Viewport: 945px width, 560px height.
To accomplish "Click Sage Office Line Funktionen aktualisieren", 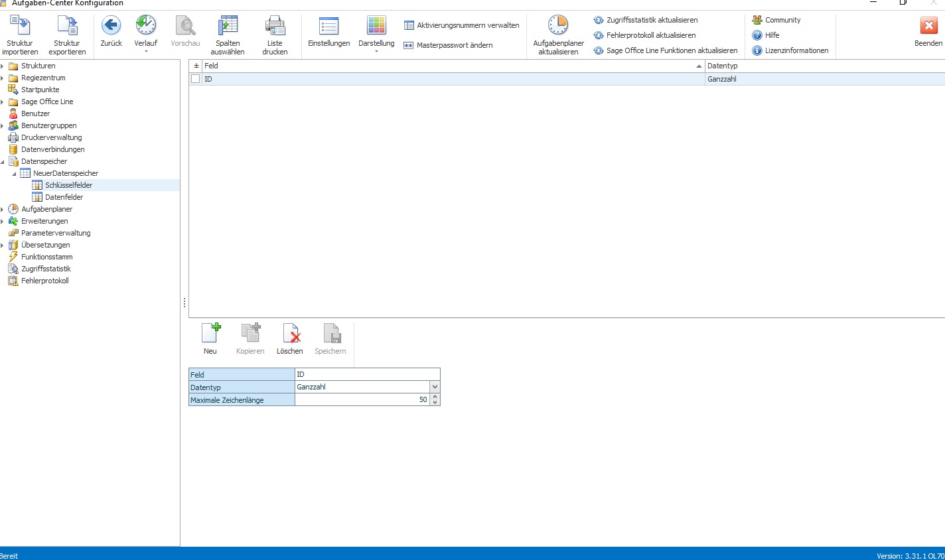I will [666, 50].
